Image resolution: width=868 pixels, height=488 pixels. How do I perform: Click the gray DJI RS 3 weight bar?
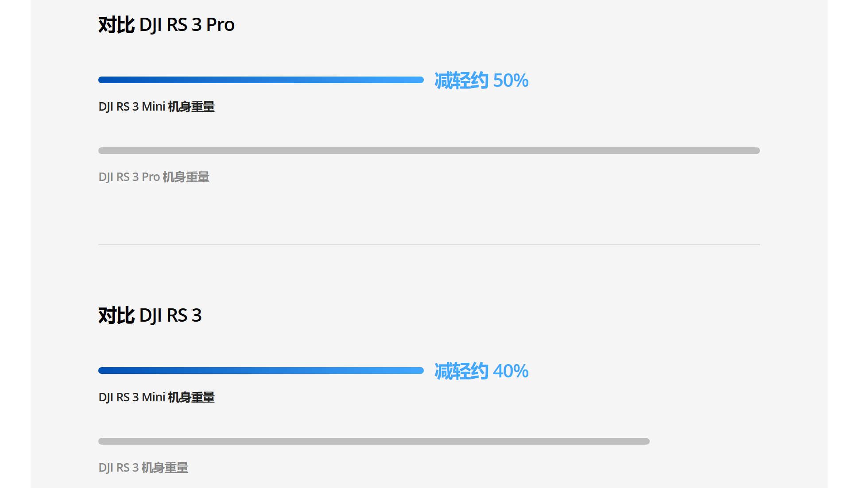click(x=374, y=441)
